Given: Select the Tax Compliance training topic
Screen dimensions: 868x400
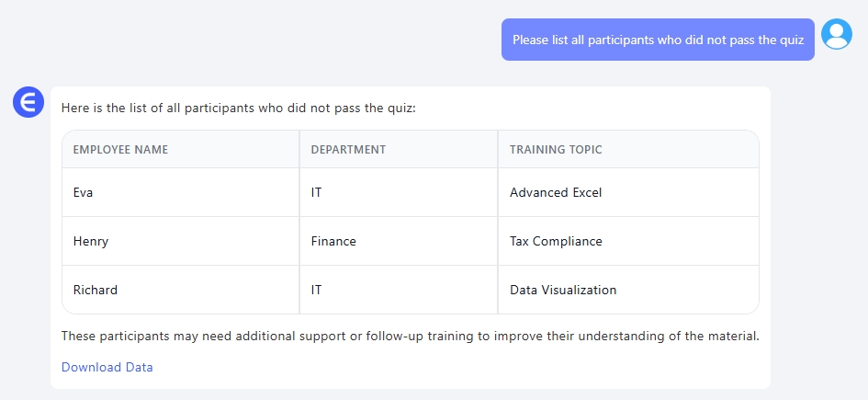Looking at the screenshot, I should point(556,242).
